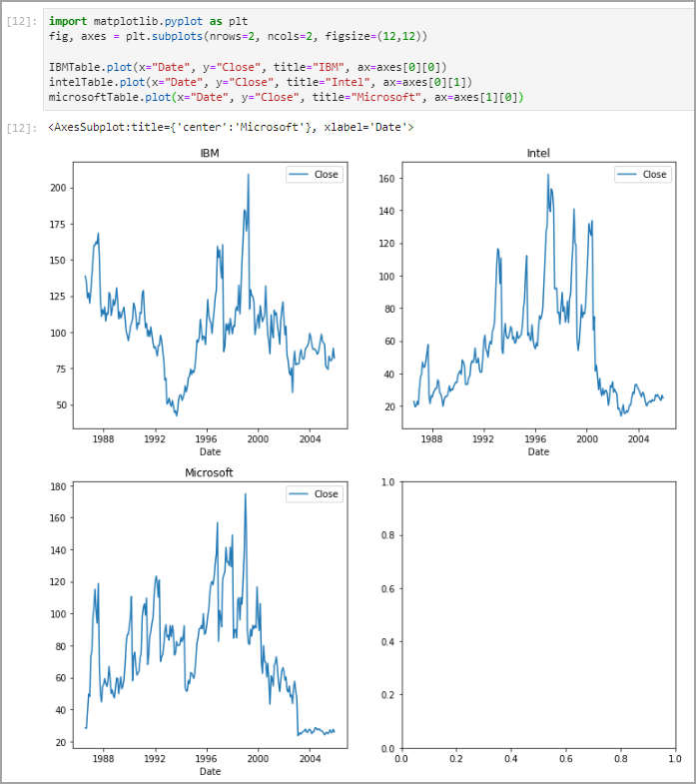The image size is (696, 784).
Task: Click the 2004 x-axis tick on the IBM chart
Action: coord(310,439)
